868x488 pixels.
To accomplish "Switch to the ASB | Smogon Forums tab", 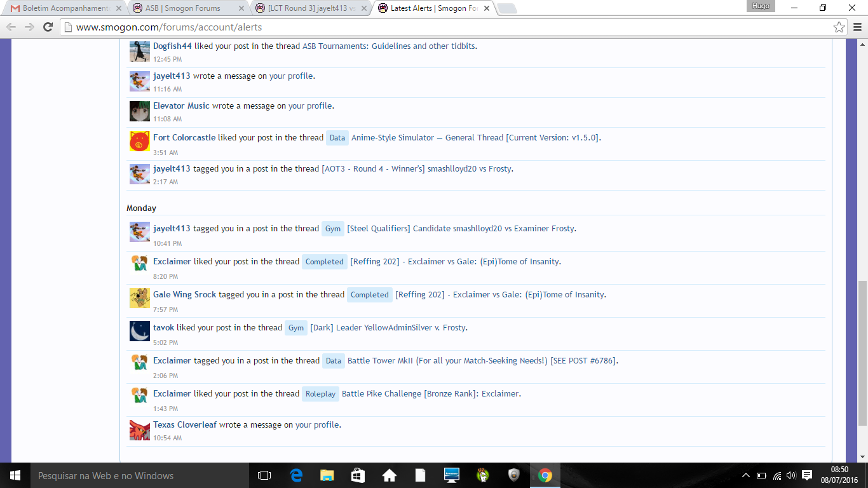I will click(183, 8).
